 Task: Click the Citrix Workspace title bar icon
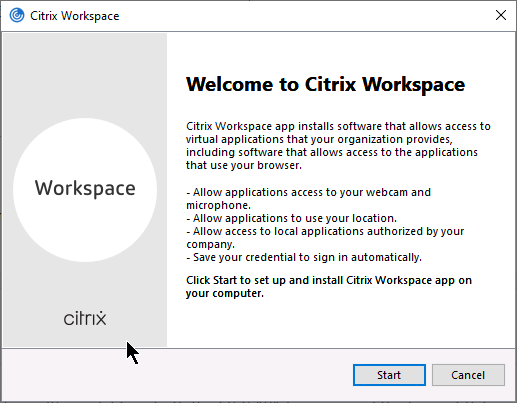click(x=17, y=15)
